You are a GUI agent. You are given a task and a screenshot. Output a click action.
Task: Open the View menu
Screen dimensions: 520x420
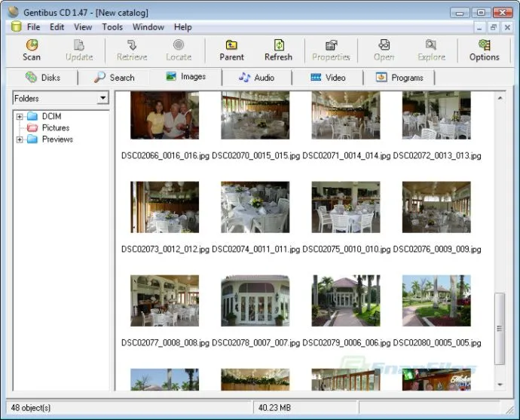[x=83, y=27]
